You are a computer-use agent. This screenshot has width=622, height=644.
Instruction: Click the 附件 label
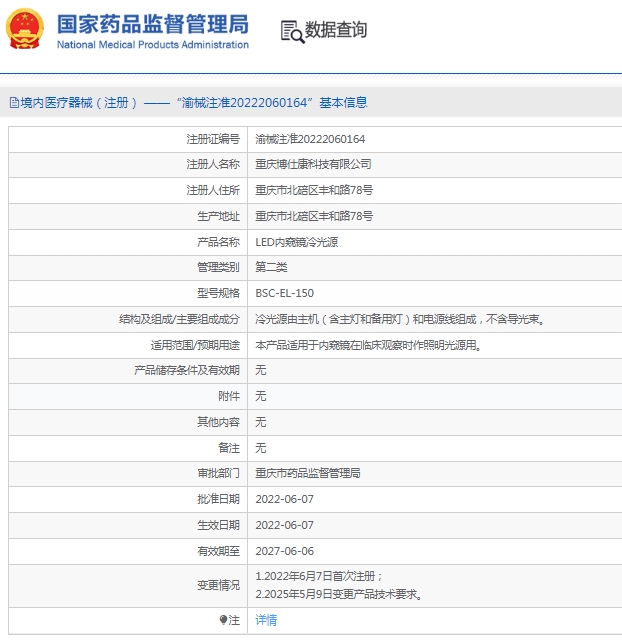[x=229, y=396]
